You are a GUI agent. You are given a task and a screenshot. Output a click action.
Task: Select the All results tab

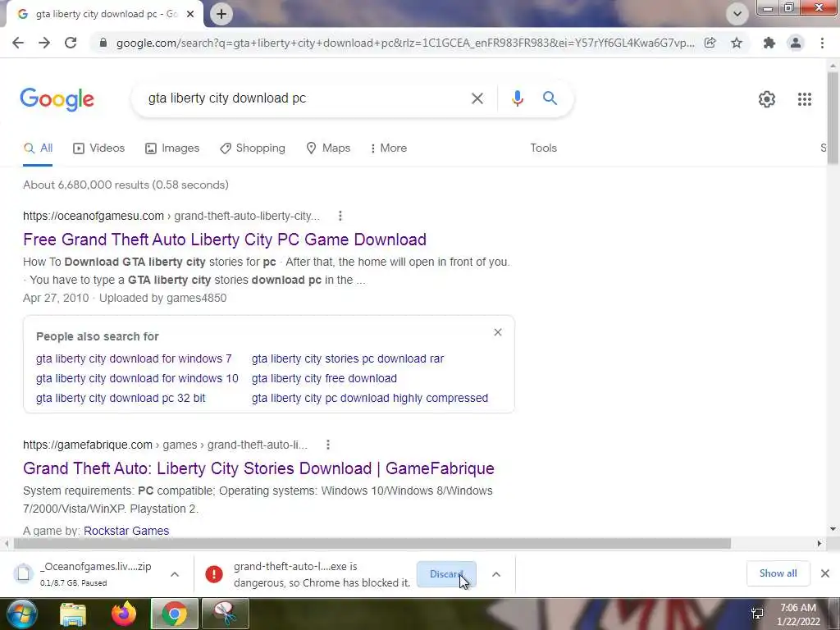coord(38,148)
